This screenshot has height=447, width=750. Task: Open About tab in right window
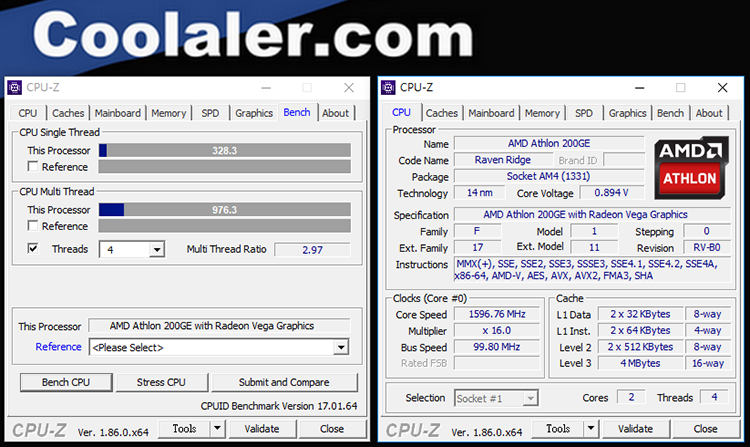point(709,113)
